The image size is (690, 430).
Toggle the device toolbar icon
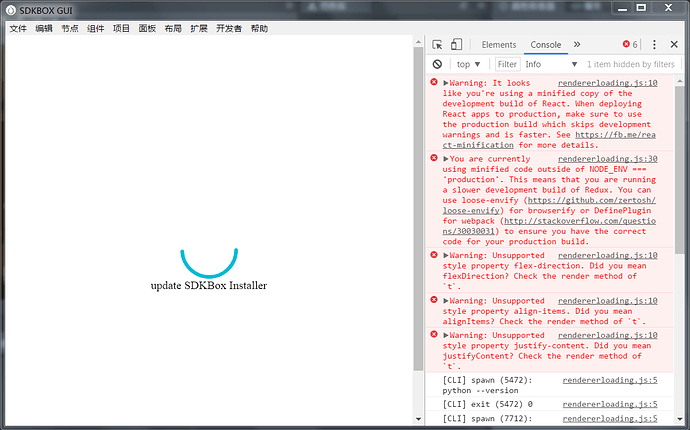pyautogui.click(x=456, y=44)
